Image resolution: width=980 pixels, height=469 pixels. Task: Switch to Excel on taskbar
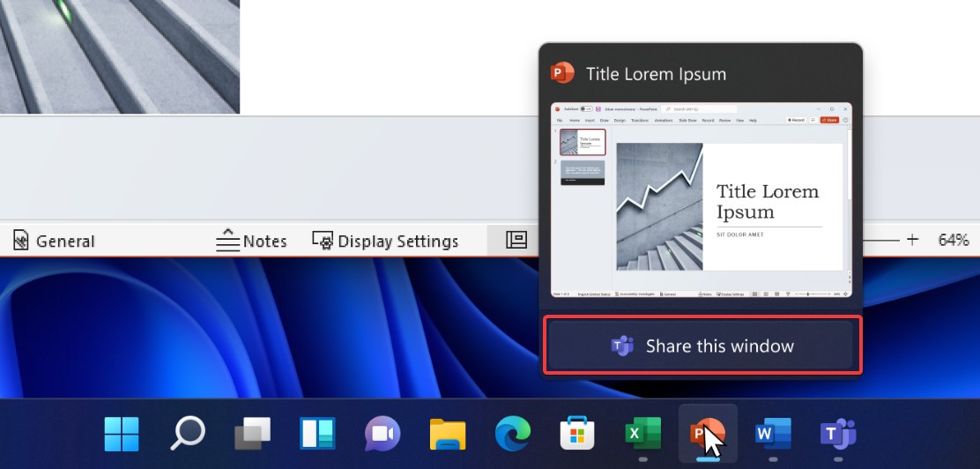[x=643, y=434]
